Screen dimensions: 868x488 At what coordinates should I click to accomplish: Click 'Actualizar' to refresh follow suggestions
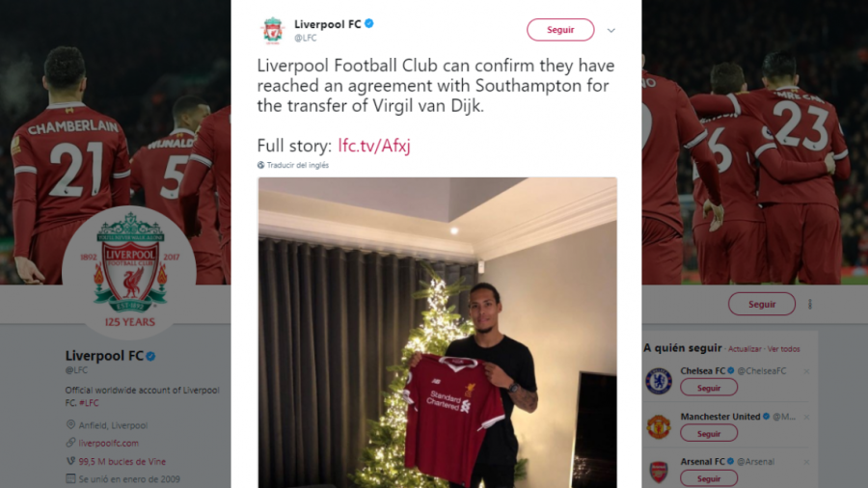(x=745, y=349)
